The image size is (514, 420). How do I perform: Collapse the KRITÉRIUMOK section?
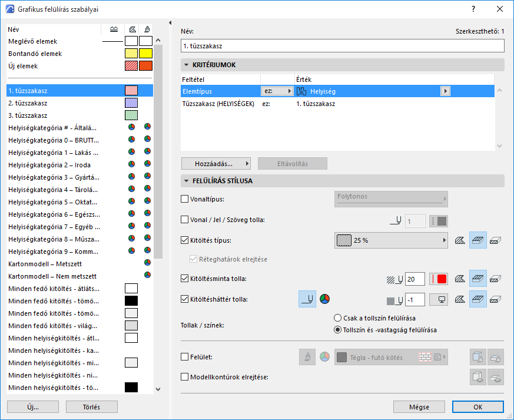click(x=187, y=65)
